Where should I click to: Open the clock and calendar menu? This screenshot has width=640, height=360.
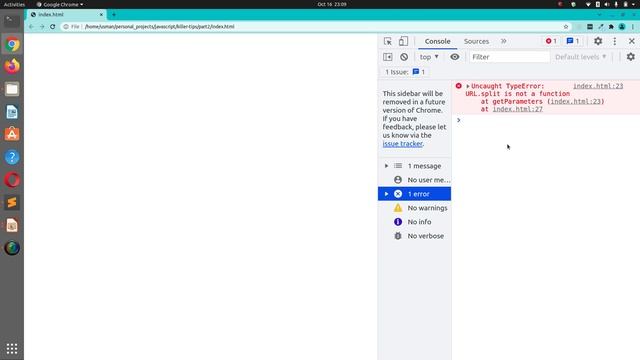point(332,4)
